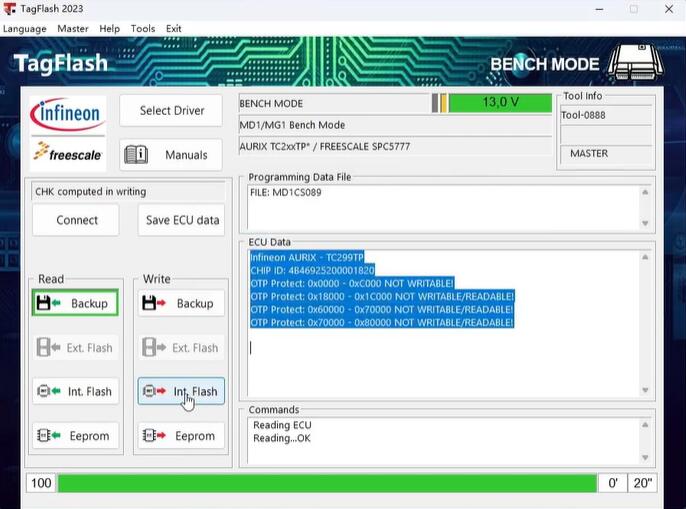
Task: Click 'Reading...OK' in Commands box
Action: tap(282, 438)
